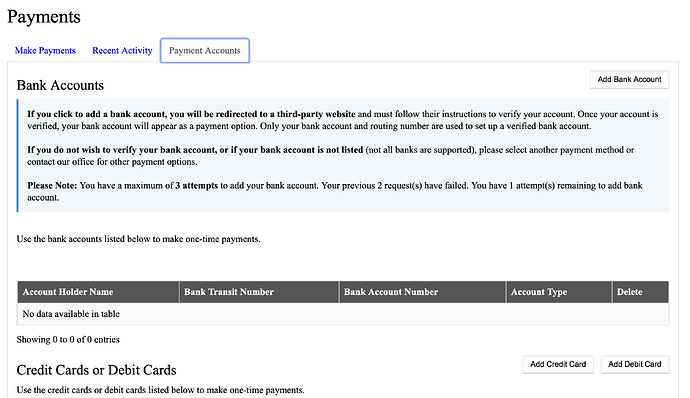
Task: Click the Payments page heading
Action: pos(44,17)
